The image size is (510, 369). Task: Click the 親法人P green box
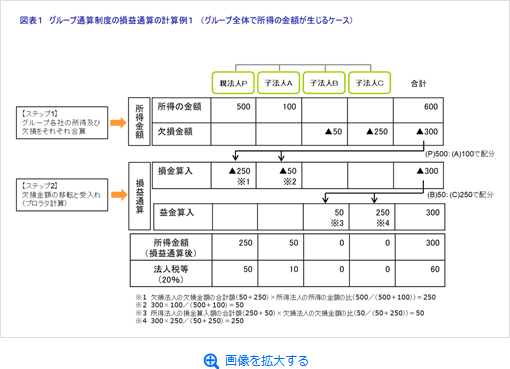pos(233,83)
